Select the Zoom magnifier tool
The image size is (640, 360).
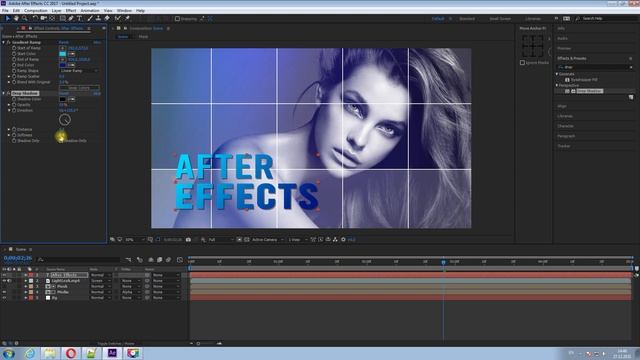[x=24, y=18]
